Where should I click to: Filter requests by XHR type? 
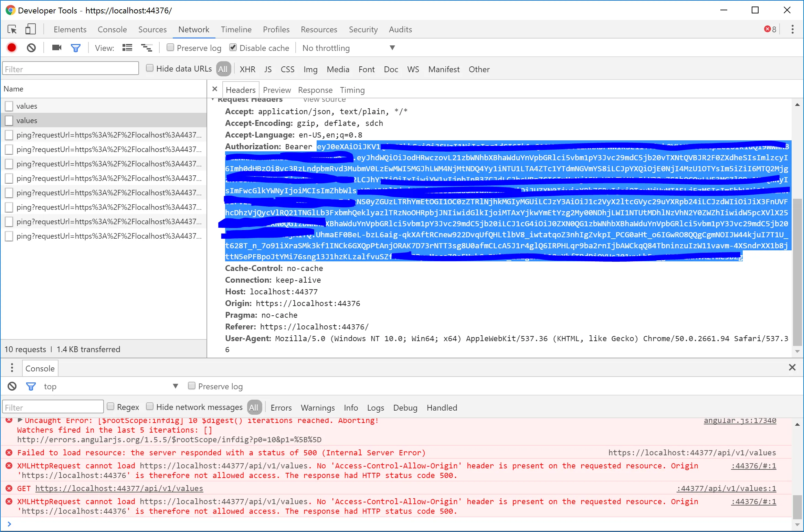[247, 69]
